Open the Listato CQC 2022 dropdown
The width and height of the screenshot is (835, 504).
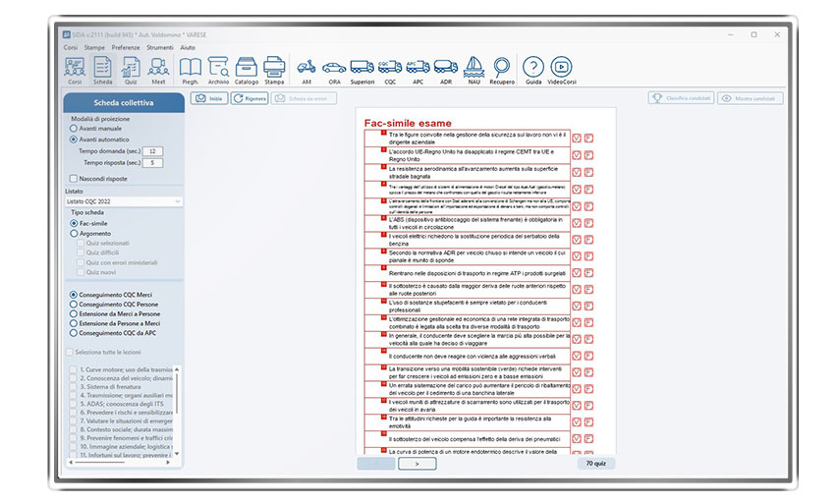click(x=123, y=201)
